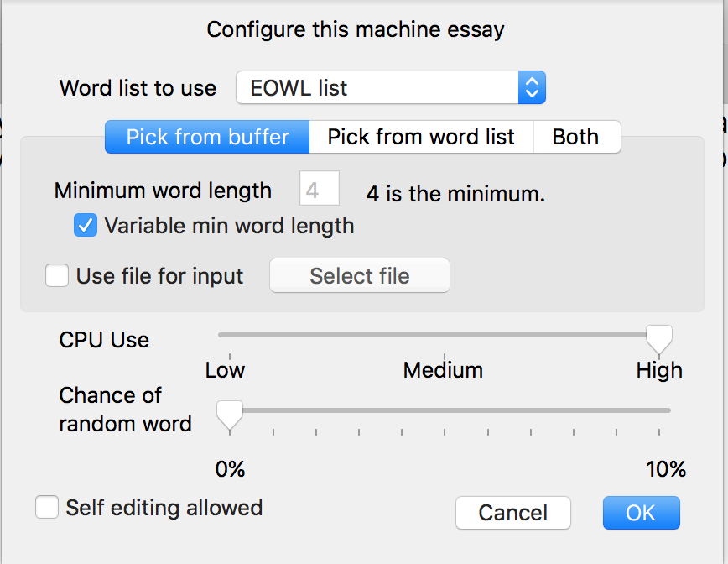Viewport: 728px width, 564px height.
Task: Uncheck Variable min word length checkbox
Action: point(86,225)
